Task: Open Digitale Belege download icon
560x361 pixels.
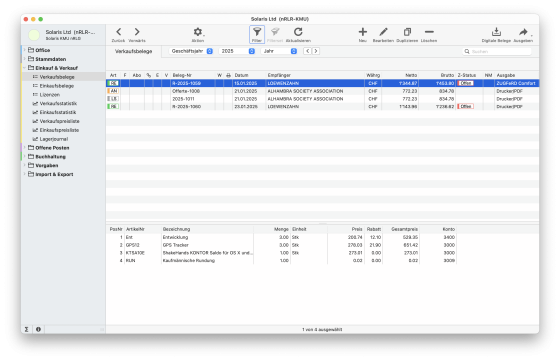Action: pyautogui.click(x=496, y=32)
